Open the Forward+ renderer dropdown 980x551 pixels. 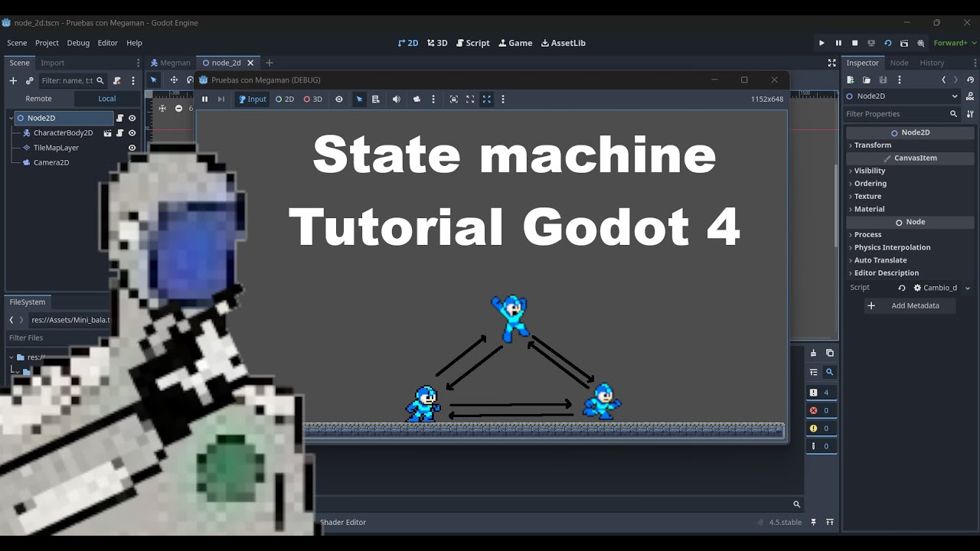953,43
